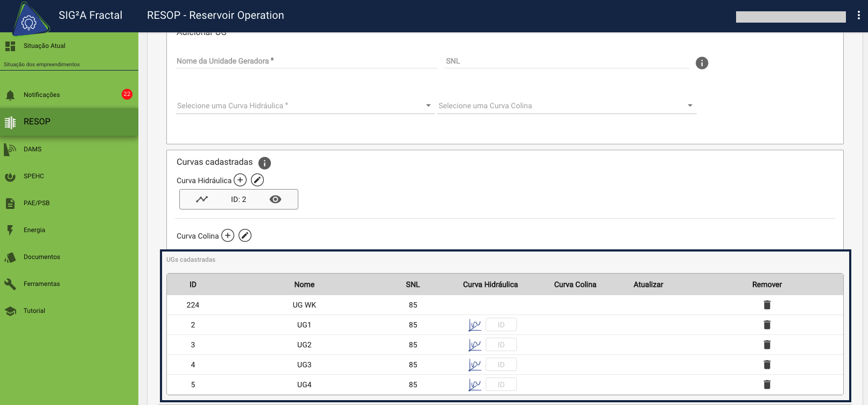The width and height of the screenshot is (868, 405).
Task: Click the Nome da Unidade Geradora field
Action: coord(306,61)
